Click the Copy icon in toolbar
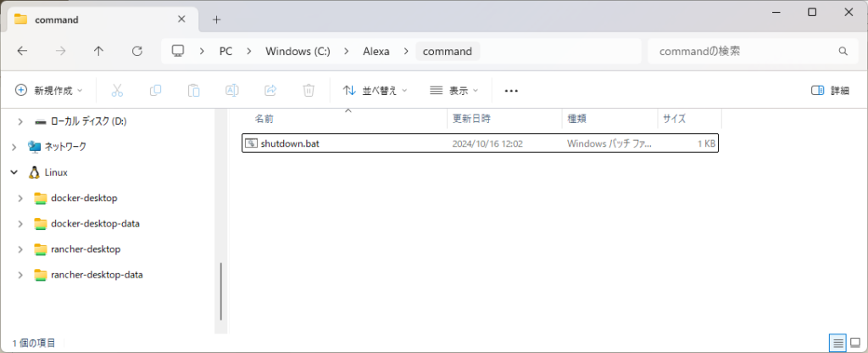This screenshot has height=353, width=868. pos(156,90)
